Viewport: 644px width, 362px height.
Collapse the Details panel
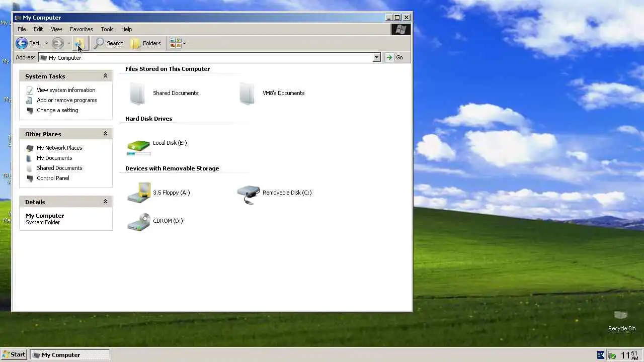point(105,202)
